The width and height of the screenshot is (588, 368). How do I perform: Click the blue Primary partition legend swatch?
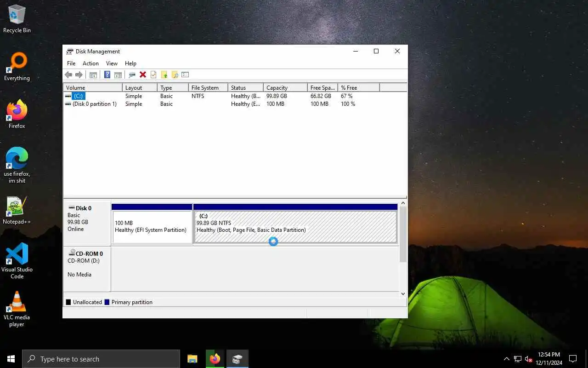pos(107,302)
